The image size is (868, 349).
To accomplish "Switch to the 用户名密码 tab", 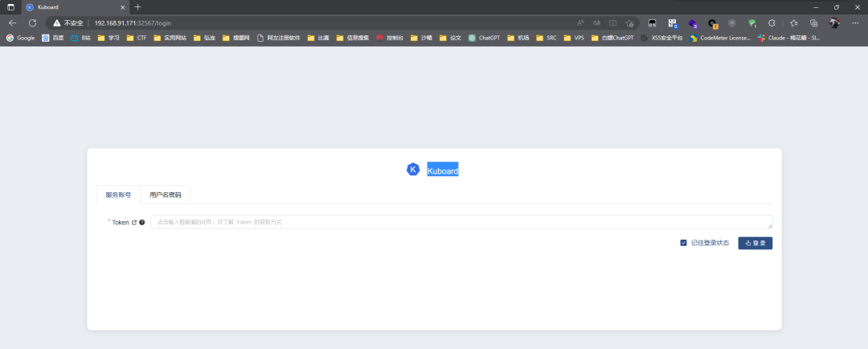I will coord(165,195).
